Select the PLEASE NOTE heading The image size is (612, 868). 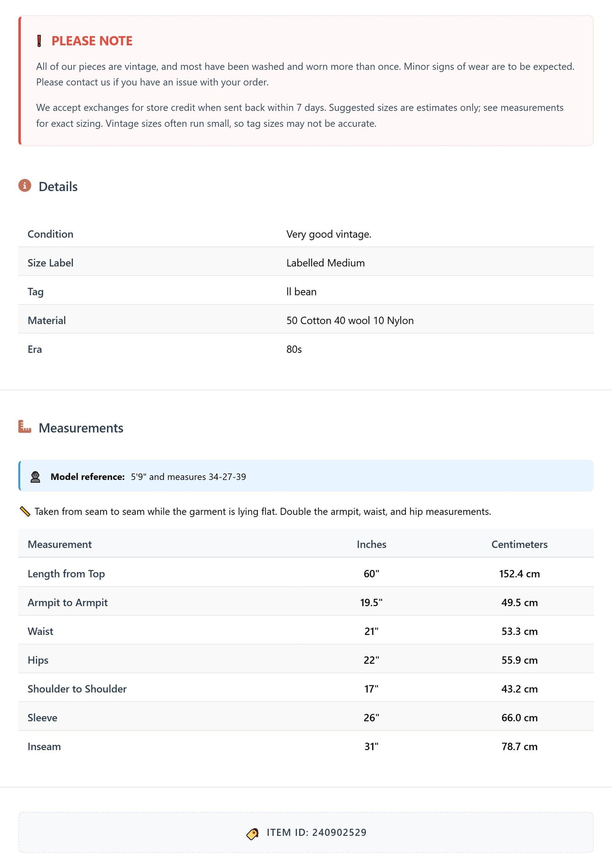point(92,41)
